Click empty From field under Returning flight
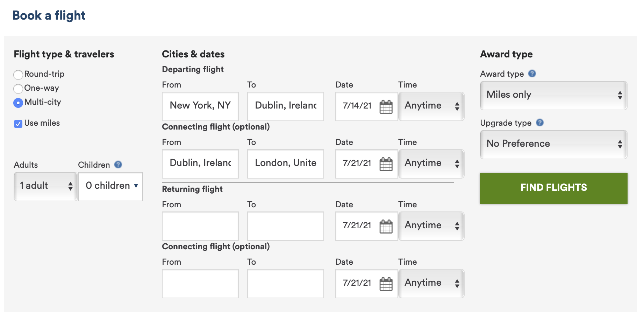The height and width of the screenshot is (320, 644). click(x=200, y=226)
